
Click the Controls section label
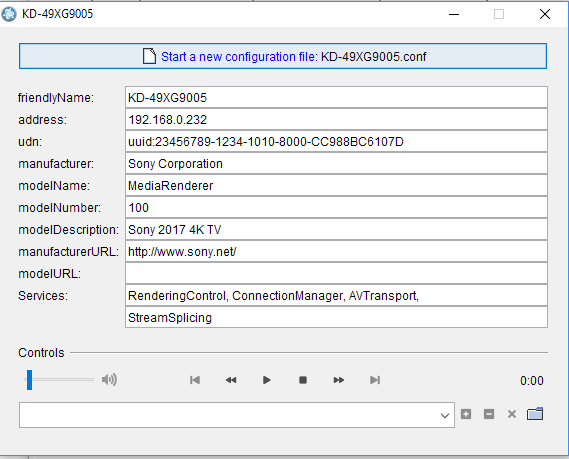tap(41, 353)
